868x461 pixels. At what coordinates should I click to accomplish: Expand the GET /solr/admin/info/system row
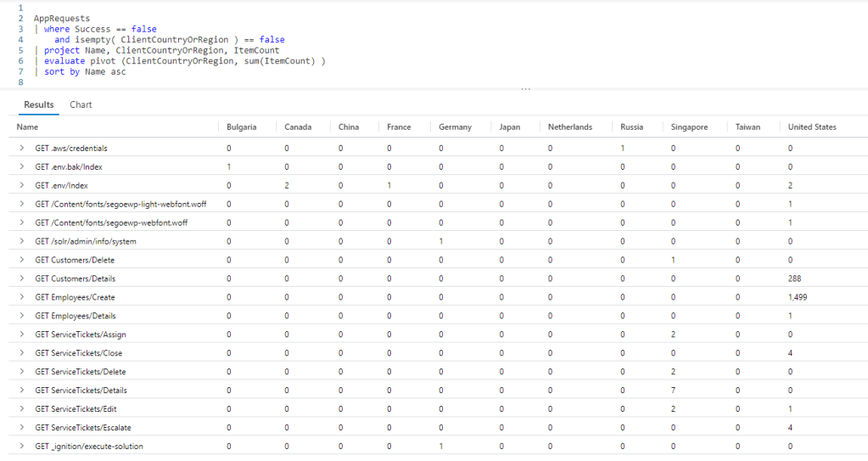22,241
